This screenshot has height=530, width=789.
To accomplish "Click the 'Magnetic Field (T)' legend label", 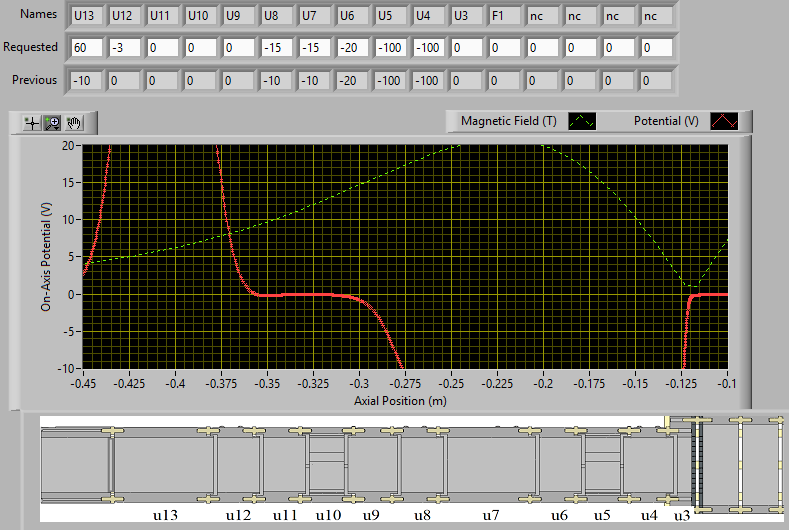I will pos(509,121).
